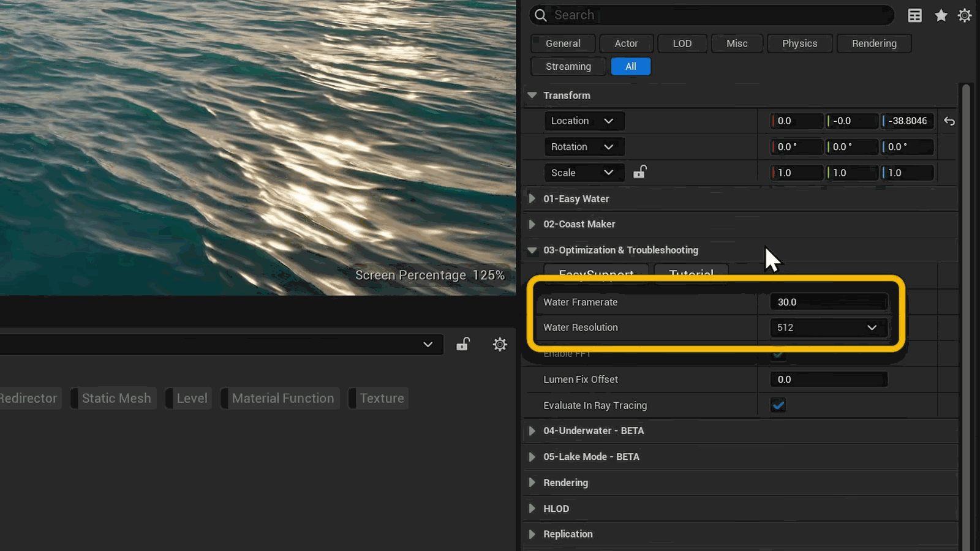Image resolution: width=980 pixels, height=551 pixels.
Task: Toggle the Scale lock icon
Action: [x=639, y=172]
